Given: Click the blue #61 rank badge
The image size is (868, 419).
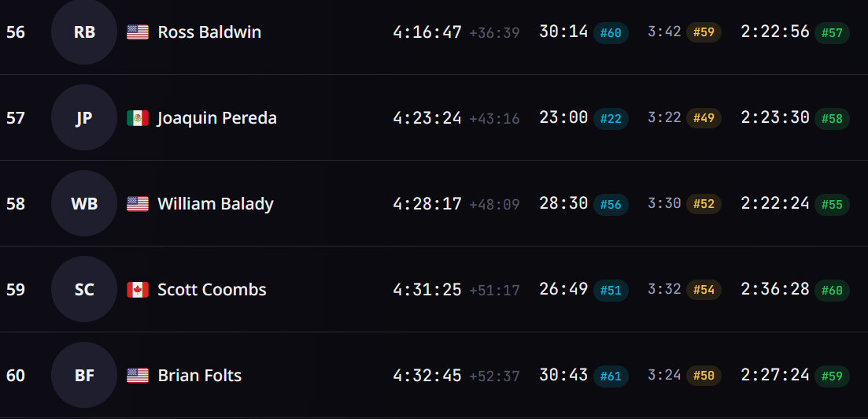Looking at the screenshot, I should tap(611, 376).
